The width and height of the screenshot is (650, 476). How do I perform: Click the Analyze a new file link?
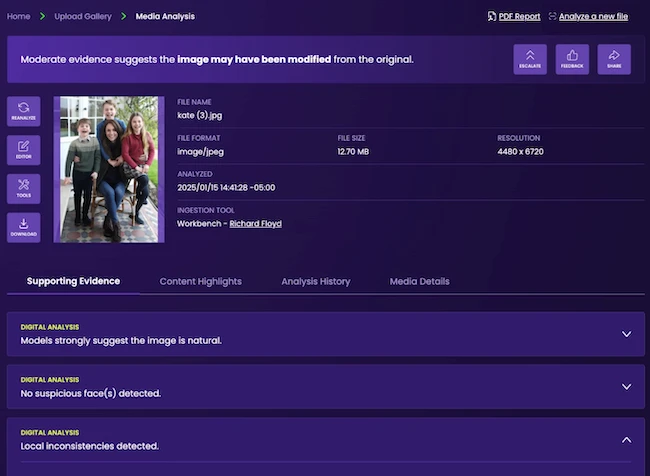point(593,17)
